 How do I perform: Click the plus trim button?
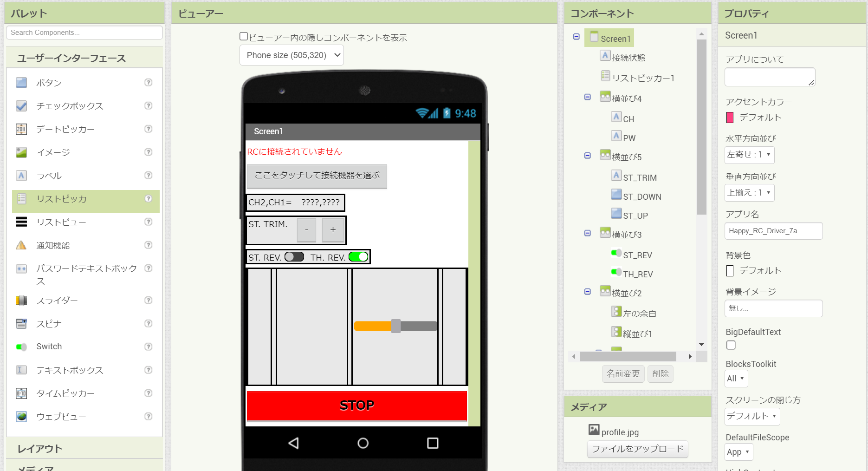point(333,229)
